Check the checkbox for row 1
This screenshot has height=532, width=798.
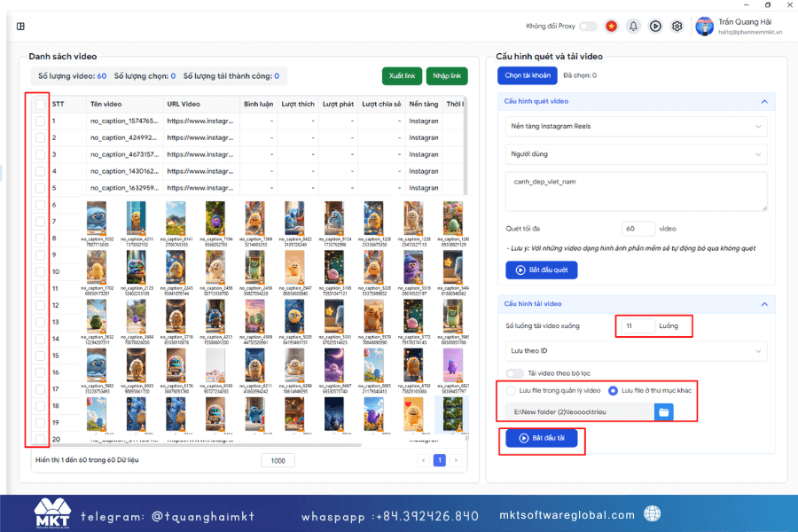40,121
